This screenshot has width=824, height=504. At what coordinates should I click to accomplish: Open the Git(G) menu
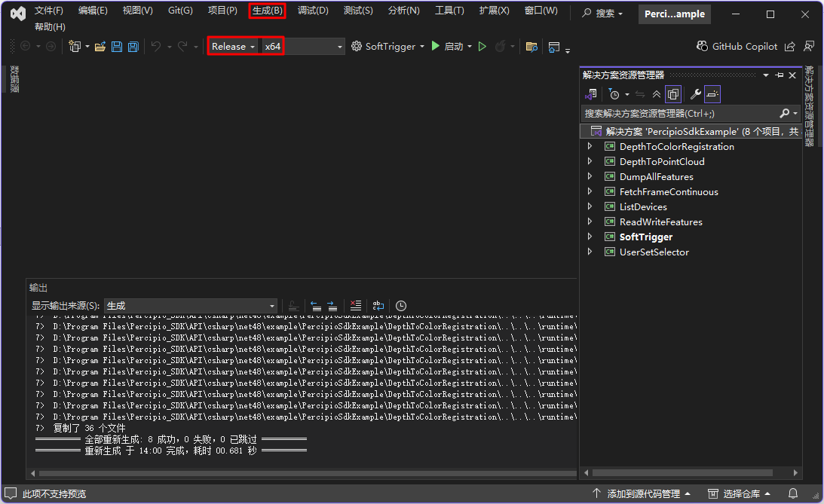point(179,11)
